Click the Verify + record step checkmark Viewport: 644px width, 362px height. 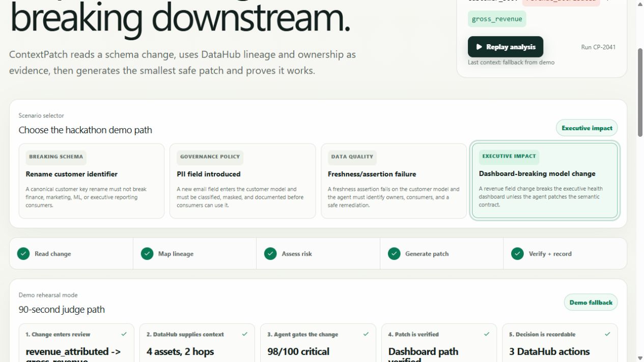pyautogui.click(x=517, y=254)
